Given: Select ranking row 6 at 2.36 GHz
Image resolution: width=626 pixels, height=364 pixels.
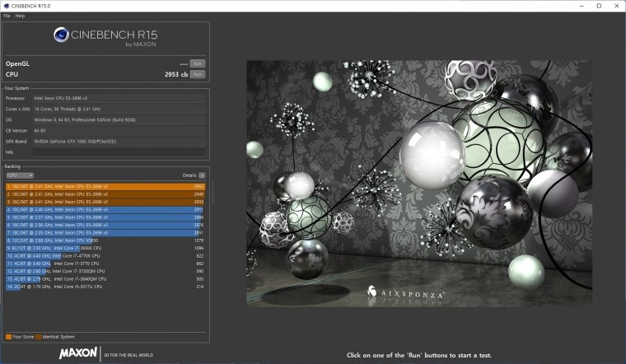Looking at the screenshot, I should click(x=105, y=225).
